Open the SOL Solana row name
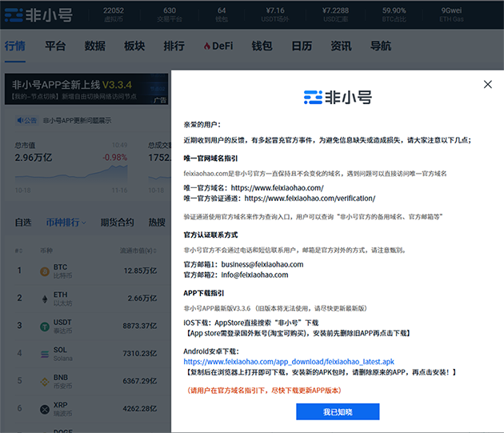Screen dimensions: 504x433 (x=62, y=354)
